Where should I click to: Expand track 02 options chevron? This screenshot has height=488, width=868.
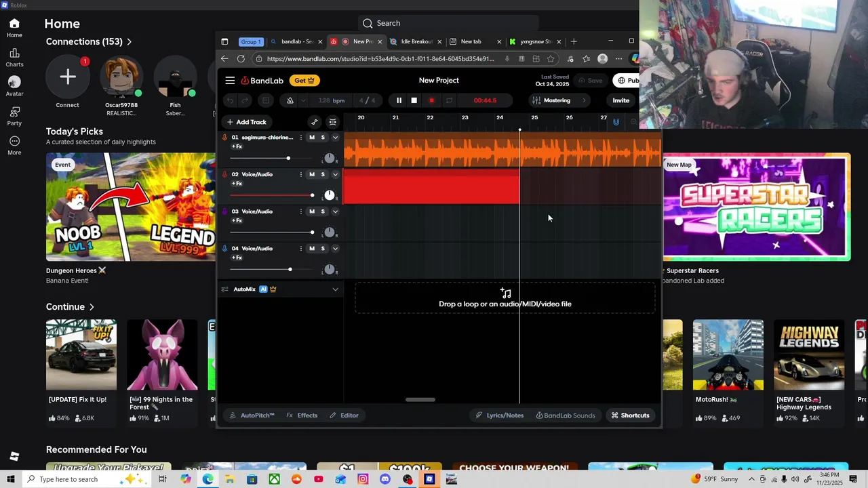(335, 175)
